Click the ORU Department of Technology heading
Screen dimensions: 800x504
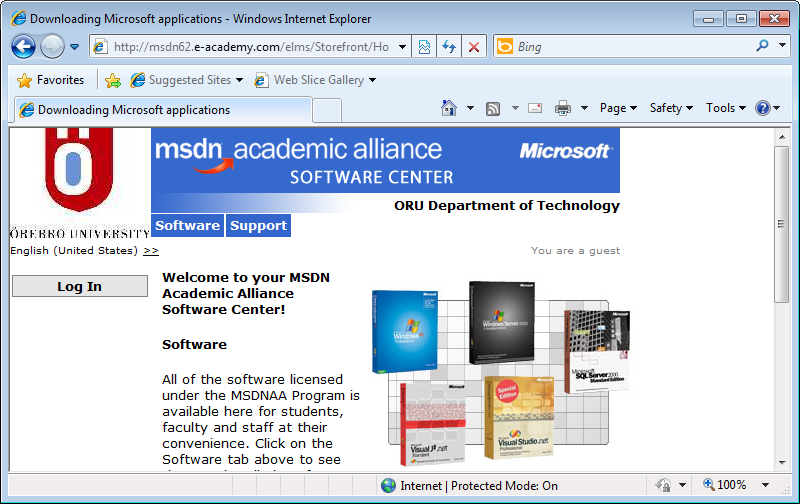(507, 206)
